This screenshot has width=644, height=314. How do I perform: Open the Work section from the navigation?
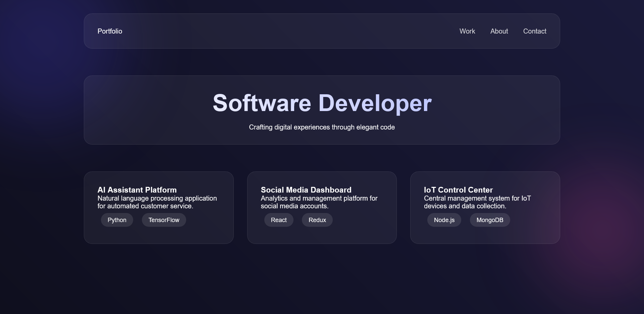(467, 31)
